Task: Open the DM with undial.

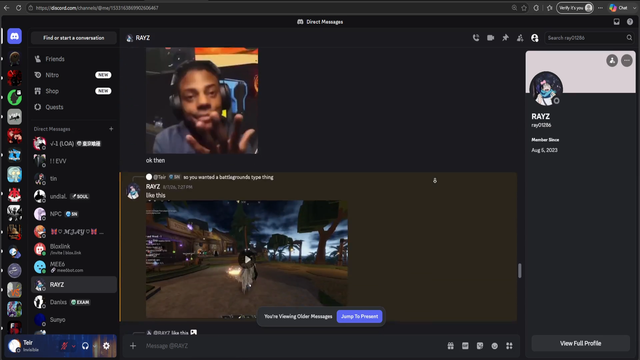Action: [74, 196]
